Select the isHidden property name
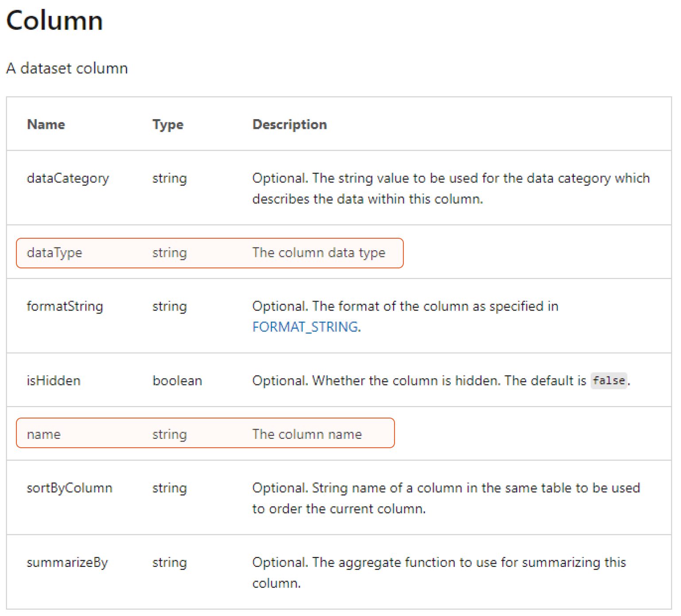The height and width of the screenshot is (616, 681). tap(54, 380)
